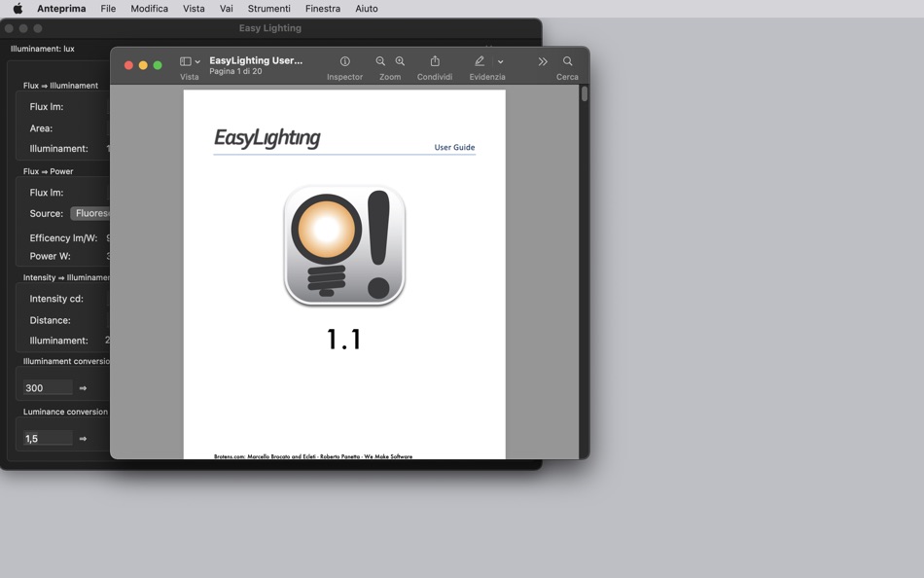Click the sidebar Vista icon in Preview toolbar

[x=185, y=61]
